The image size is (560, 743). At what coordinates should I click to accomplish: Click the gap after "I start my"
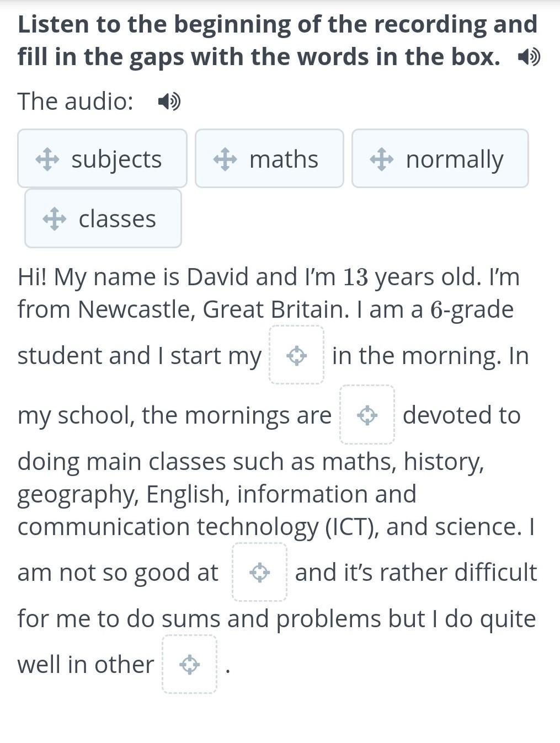tap(297, 355)
